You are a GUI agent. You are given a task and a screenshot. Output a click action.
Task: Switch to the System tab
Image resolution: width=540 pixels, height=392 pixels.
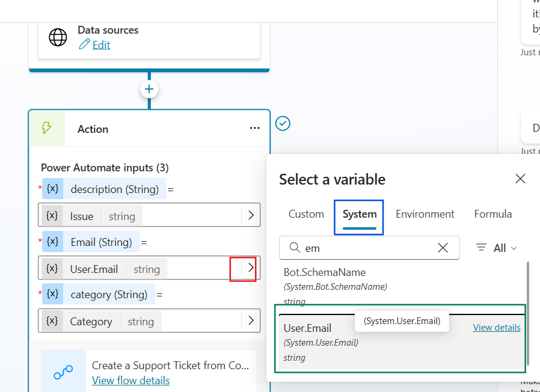(x=359, y=214)
